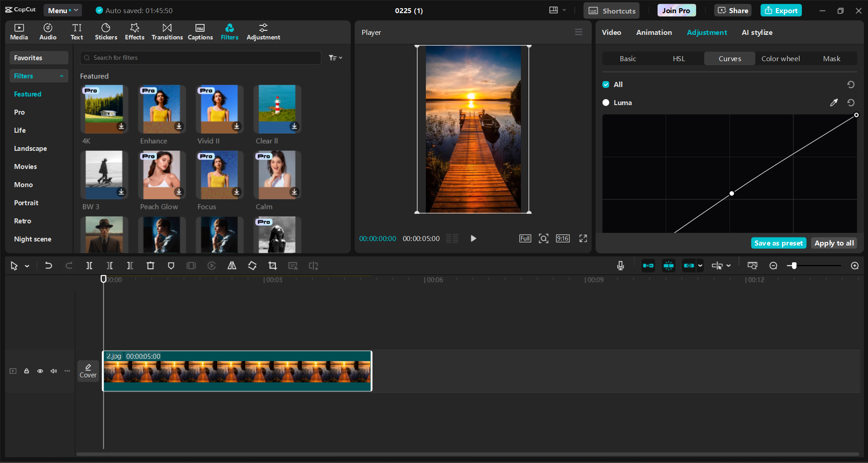
Task: Open the HSL adjustment tab
Action: click(679, 58)
